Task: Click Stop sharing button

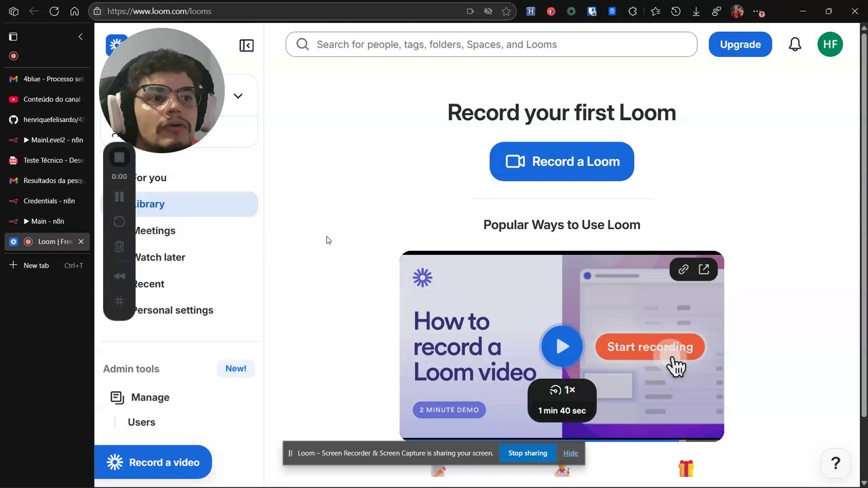Action: [x=528, y=453]
